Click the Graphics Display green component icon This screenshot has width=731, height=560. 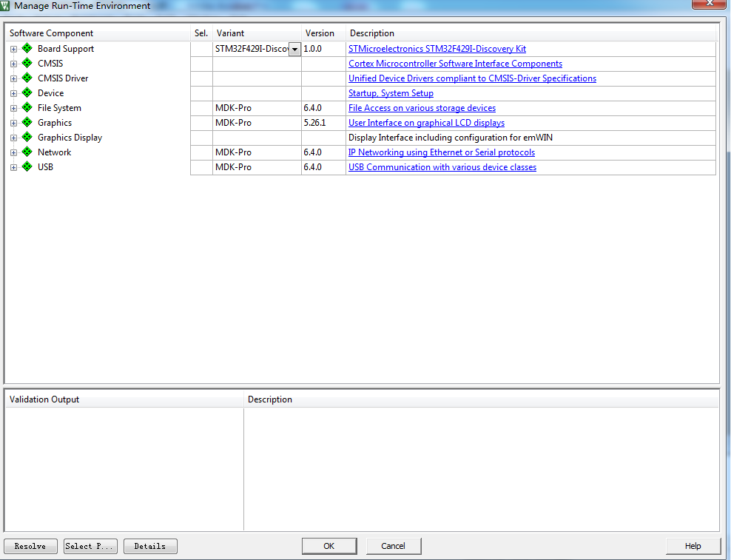(x=27, y=137)
